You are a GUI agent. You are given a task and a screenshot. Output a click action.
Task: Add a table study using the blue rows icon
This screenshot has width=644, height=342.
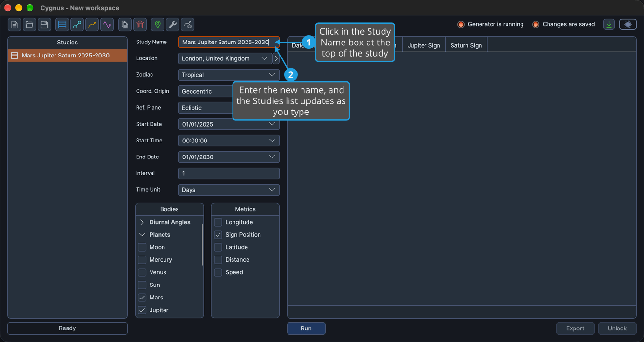[x=62, y=25]
